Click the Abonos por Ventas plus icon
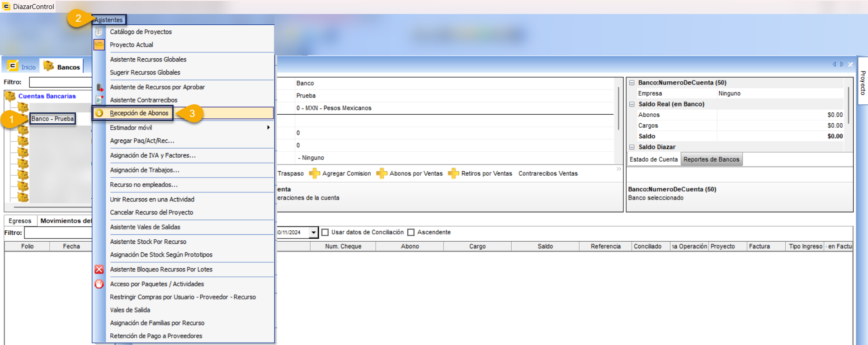 pyautogui.click(x=382, y=173)
